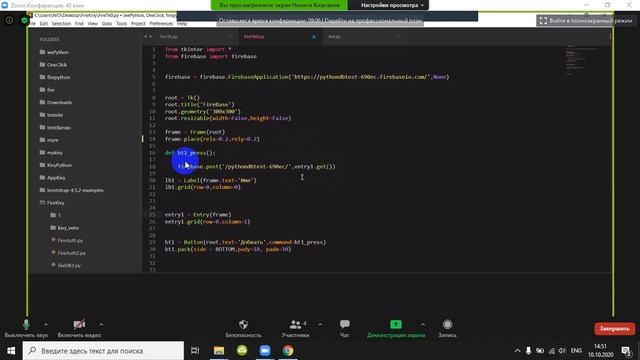
Task: Open Task View on taskbar
Action: [x=195, y=351]
